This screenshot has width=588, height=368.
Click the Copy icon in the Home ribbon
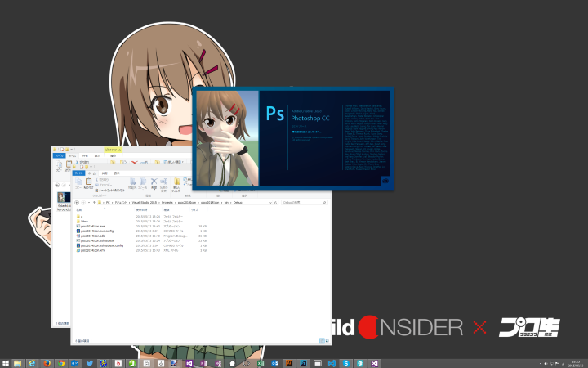[78, 182]
